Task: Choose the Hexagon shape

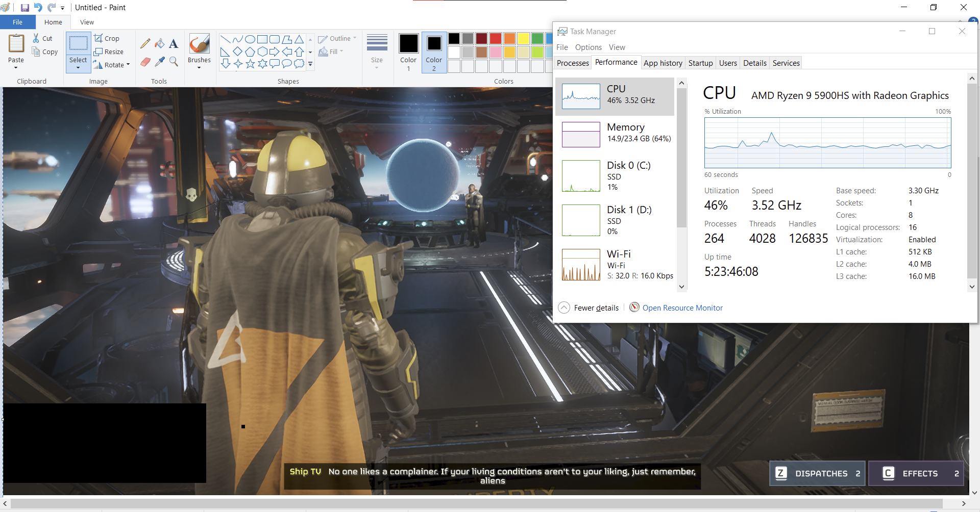Action: point(262,52)
